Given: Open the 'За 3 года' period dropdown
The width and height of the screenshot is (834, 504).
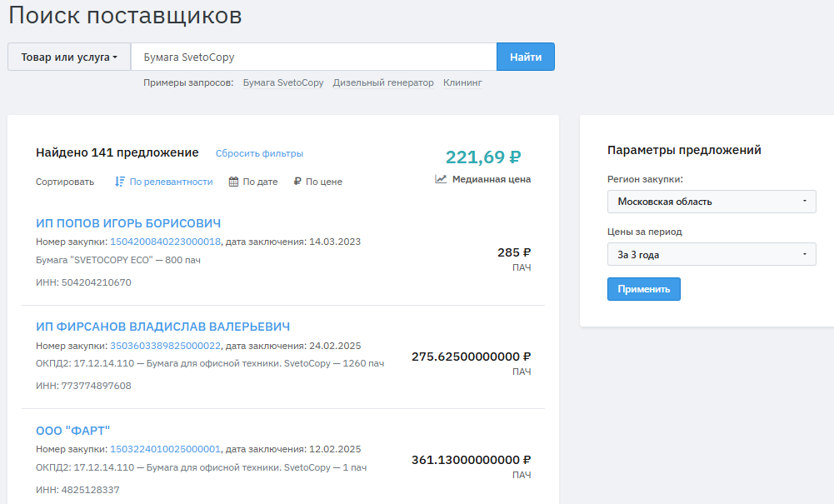Looking at the screenshot, I should pos(712,255).
